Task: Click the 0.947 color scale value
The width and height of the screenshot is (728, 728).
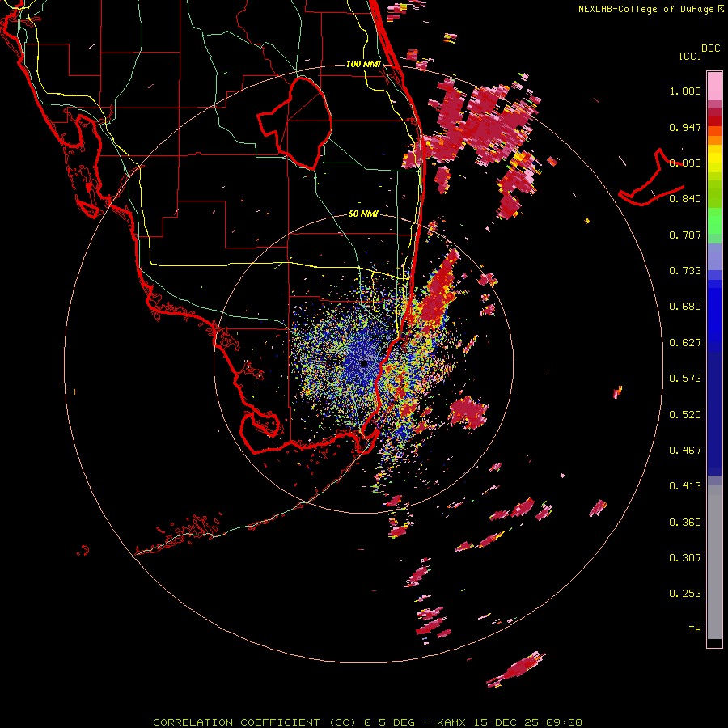Action: pos(685,127)
